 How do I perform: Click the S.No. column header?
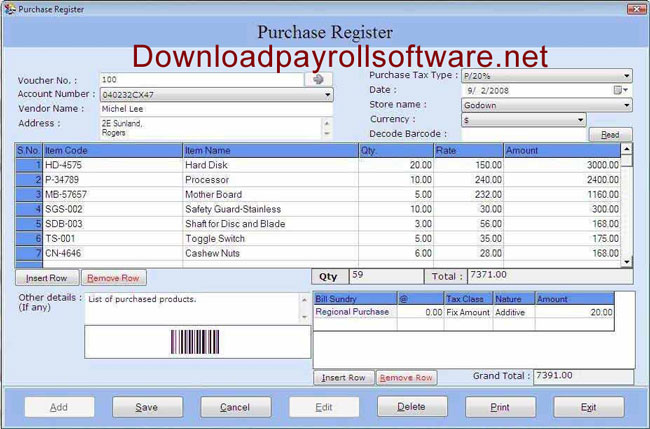tap(29, 150)
